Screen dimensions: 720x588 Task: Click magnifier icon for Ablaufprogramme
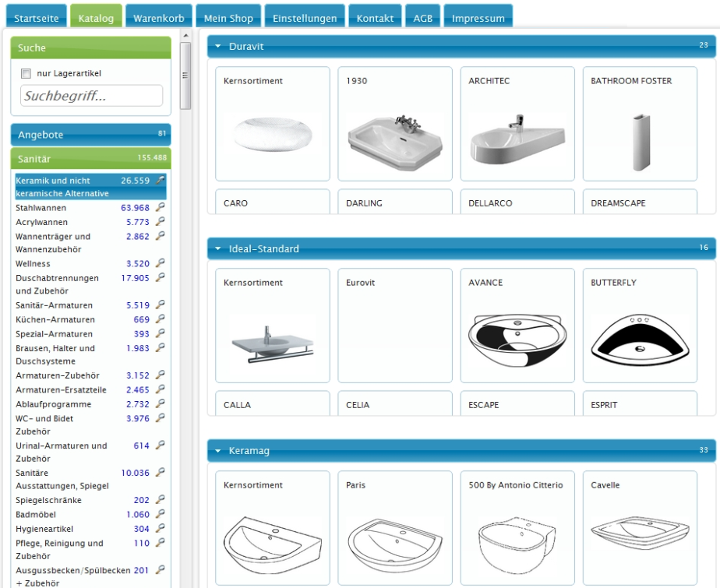(161, 403)
